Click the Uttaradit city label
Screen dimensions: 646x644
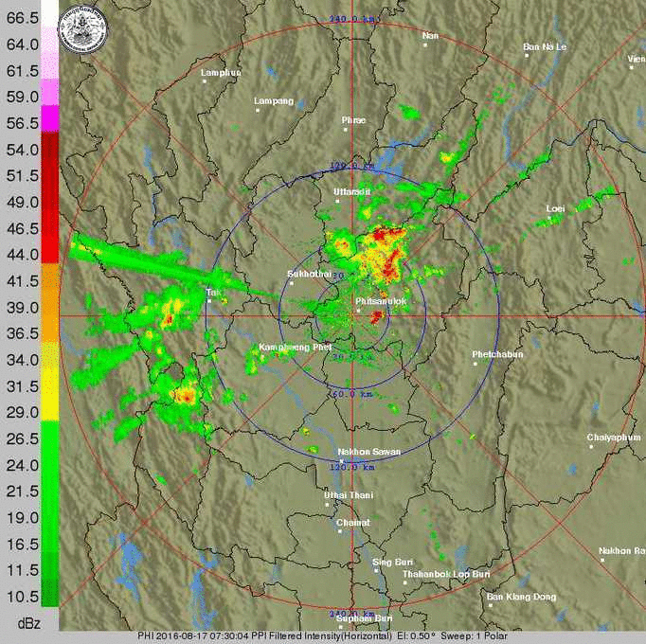point(350,191)
